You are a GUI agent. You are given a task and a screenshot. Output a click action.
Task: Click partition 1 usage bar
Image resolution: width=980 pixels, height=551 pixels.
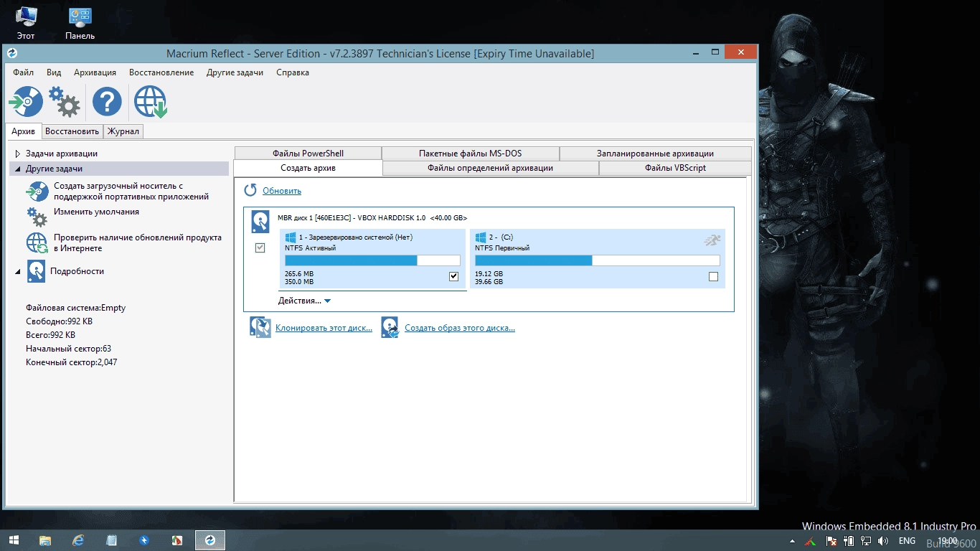372,260
